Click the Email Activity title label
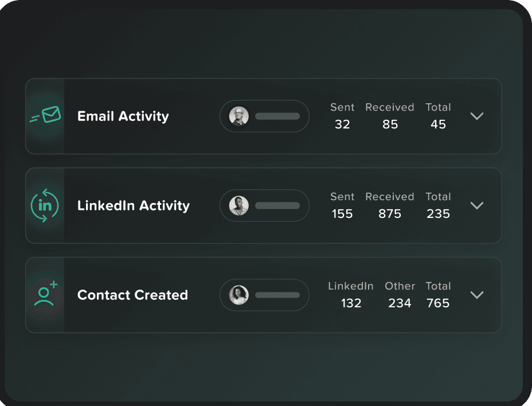Image resolution: width=532 pixels, height=406 pixels. tap(123, 116)
